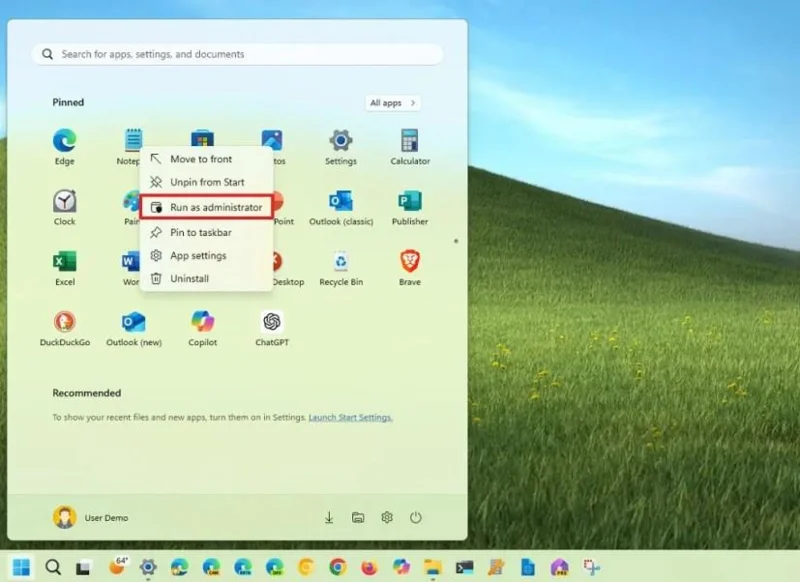
Task: Open App settings from context menu
Action: pos(206,256)
